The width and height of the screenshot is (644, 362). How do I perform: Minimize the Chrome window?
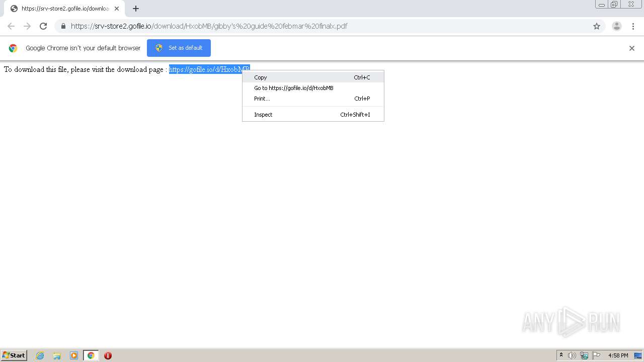point(602,5)
